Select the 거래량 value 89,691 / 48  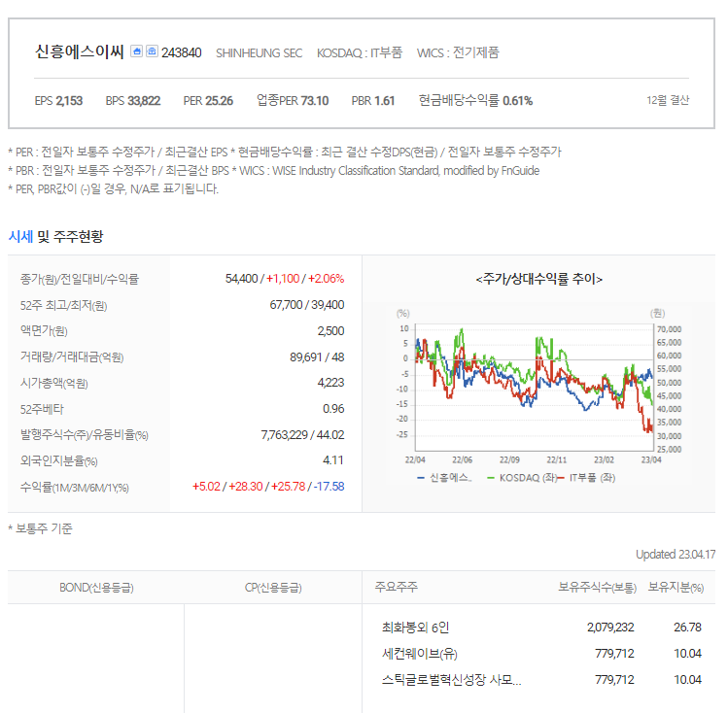coord(317,357)
